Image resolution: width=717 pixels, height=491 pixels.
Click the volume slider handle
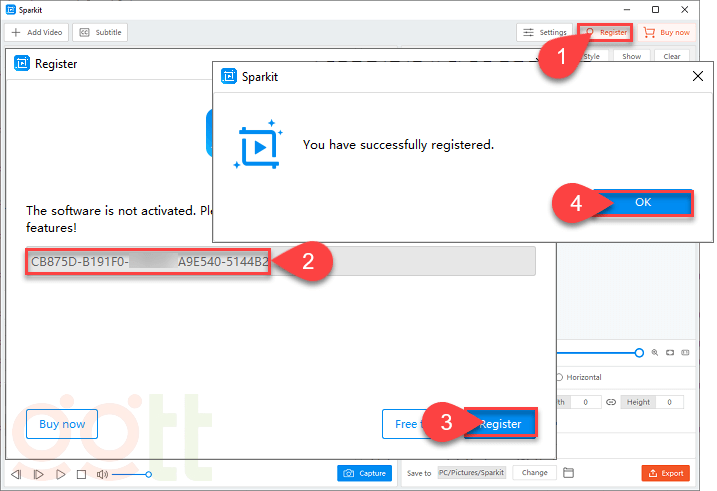(x=149, y=474)
